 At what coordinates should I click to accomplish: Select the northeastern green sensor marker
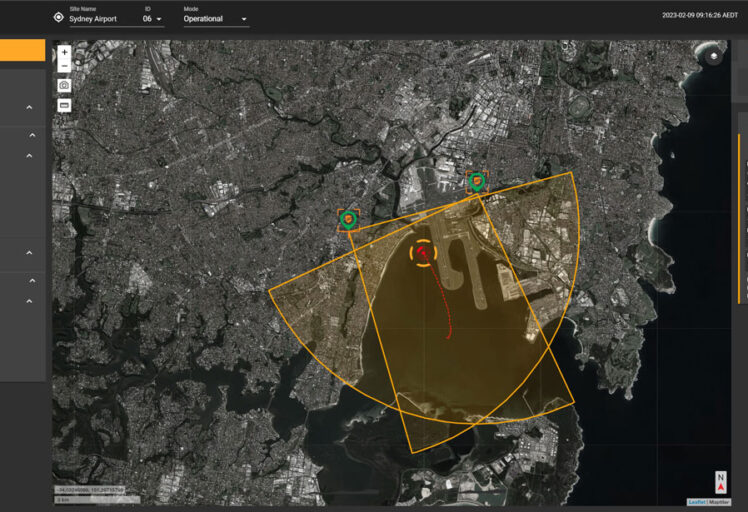(477, 181)
